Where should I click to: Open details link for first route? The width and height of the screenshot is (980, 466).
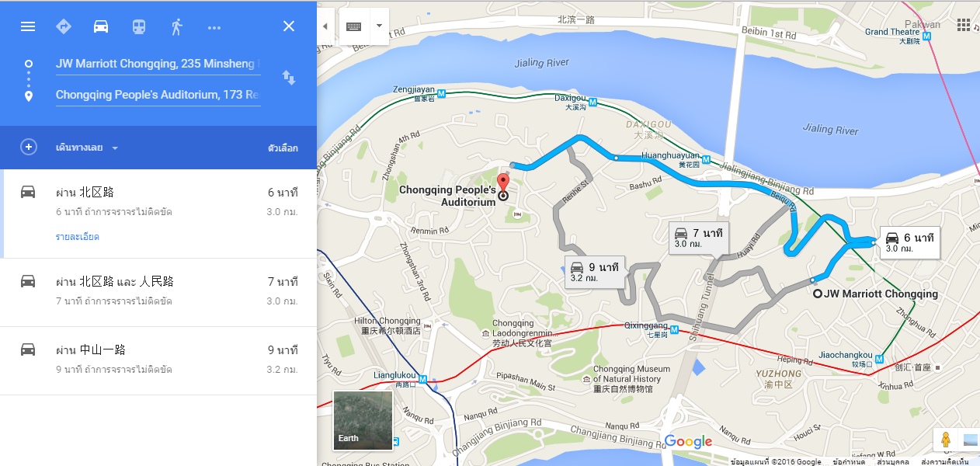coord(77,237)
